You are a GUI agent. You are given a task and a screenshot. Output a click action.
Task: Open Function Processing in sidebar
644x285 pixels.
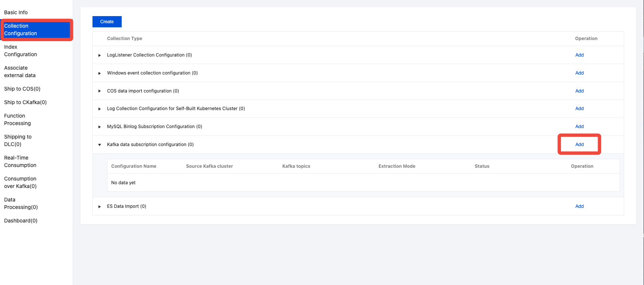click(18, 119)
